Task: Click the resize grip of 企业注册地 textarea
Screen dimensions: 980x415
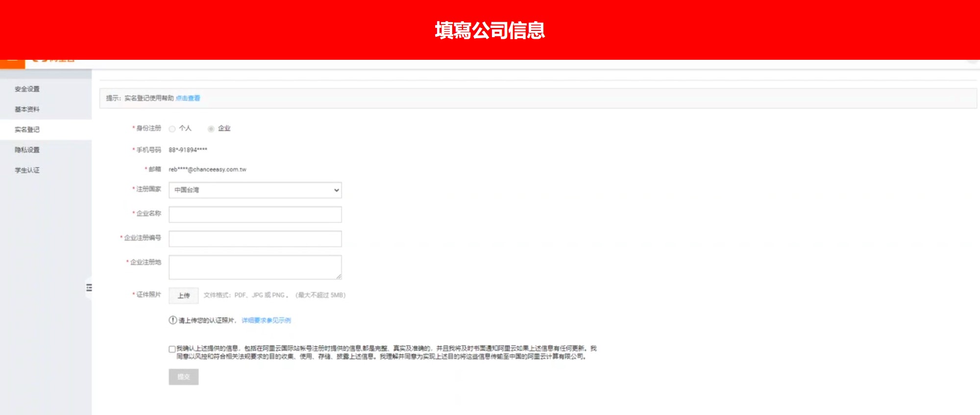Action: click(339, 276)
